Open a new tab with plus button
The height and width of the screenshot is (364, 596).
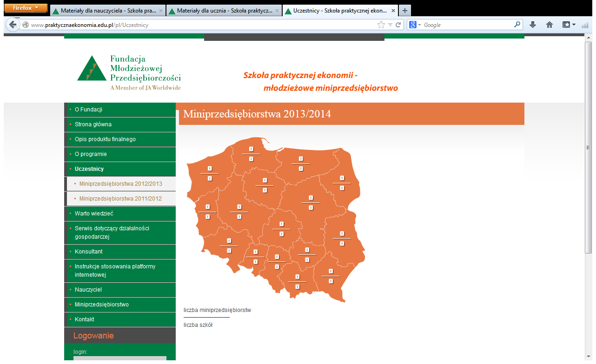point(405,10)
